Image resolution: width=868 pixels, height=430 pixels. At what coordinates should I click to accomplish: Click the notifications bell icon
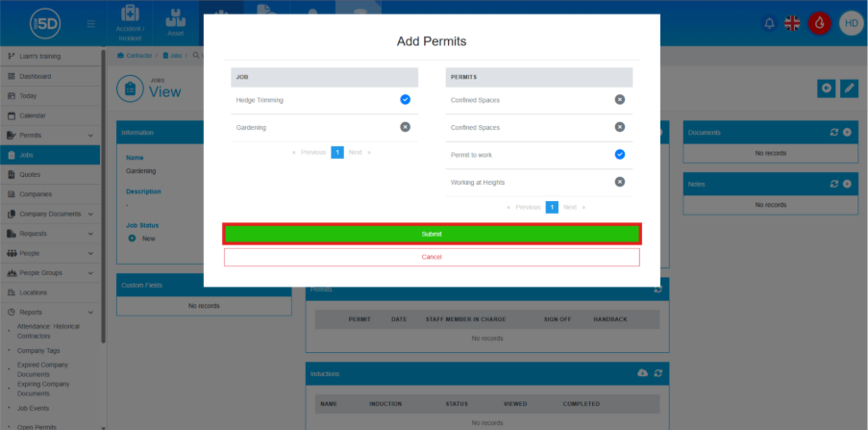(x=768, y=23)
